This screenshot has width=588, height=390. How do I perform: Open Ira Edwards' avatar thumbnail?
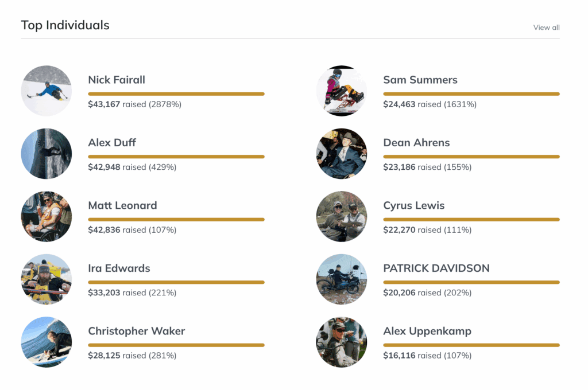click(x=47, y=279)
